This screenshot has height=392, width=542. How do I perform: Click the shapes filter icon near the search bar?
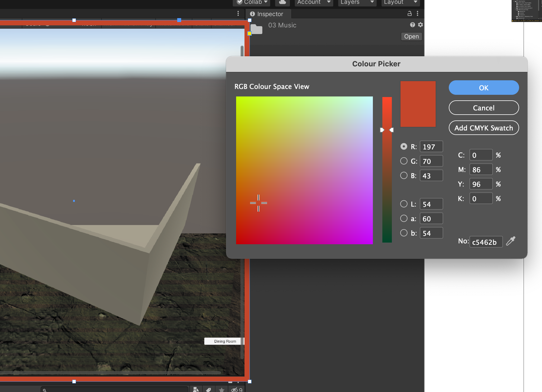196,389
